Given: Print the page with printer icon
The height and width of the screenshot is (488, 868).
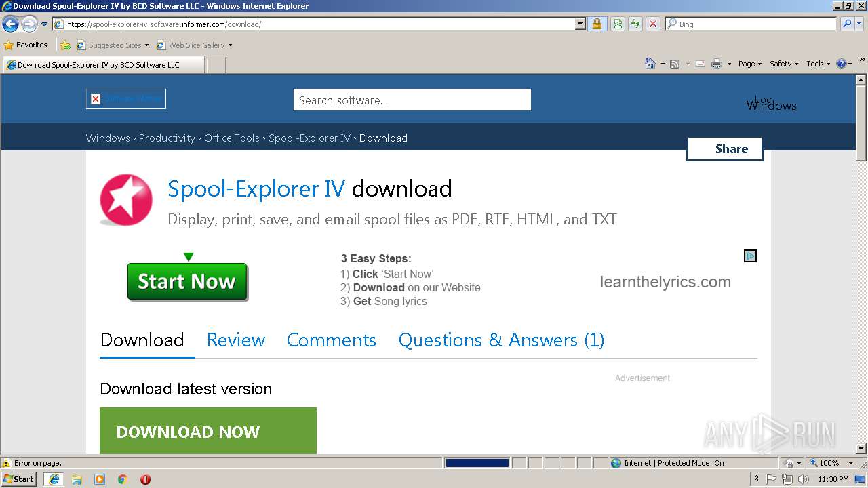Looking at the screenshot, I should click(717, 64).
